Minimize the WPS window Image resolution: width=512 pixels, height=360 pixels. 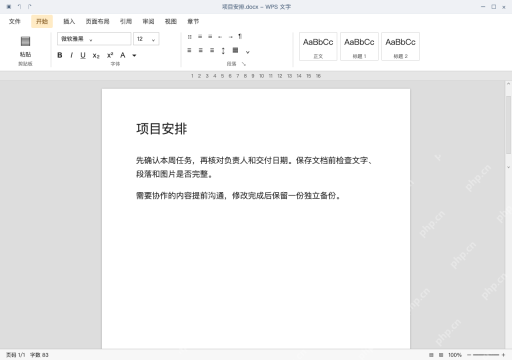[x=483, y=7]
